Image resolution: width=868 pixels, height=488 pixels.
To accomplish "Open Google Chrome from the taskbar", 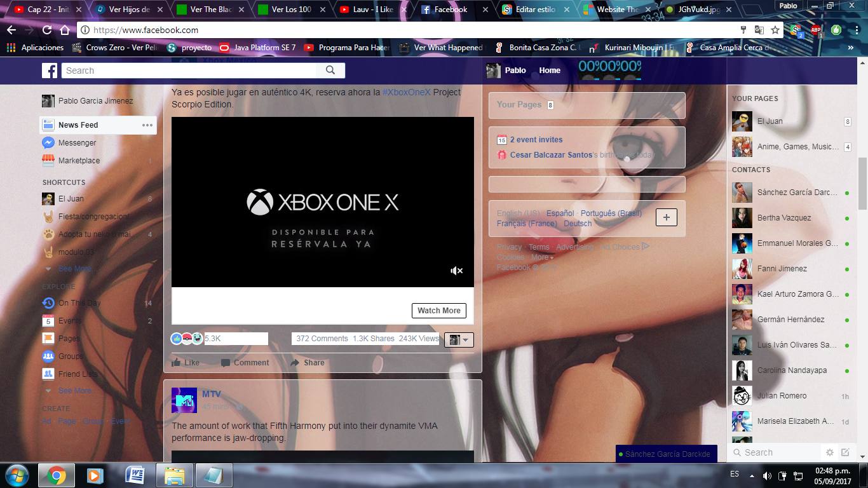I will click(x=56, y=475).
